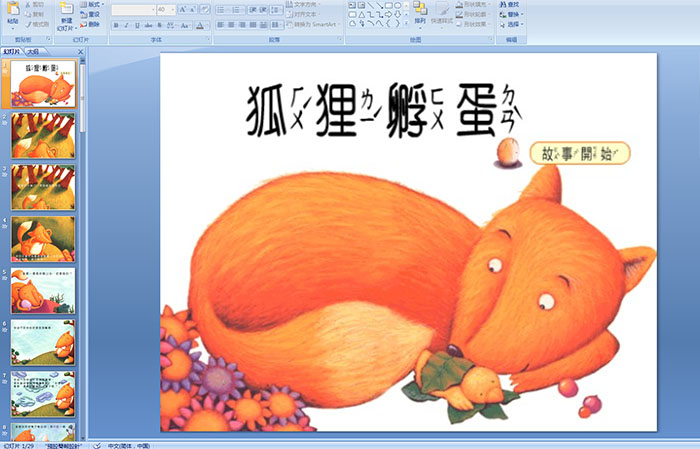Open the Change Case (Aa) dropdown
The image size is (700, 449).
pyautogui.click(x=185, y=25)
